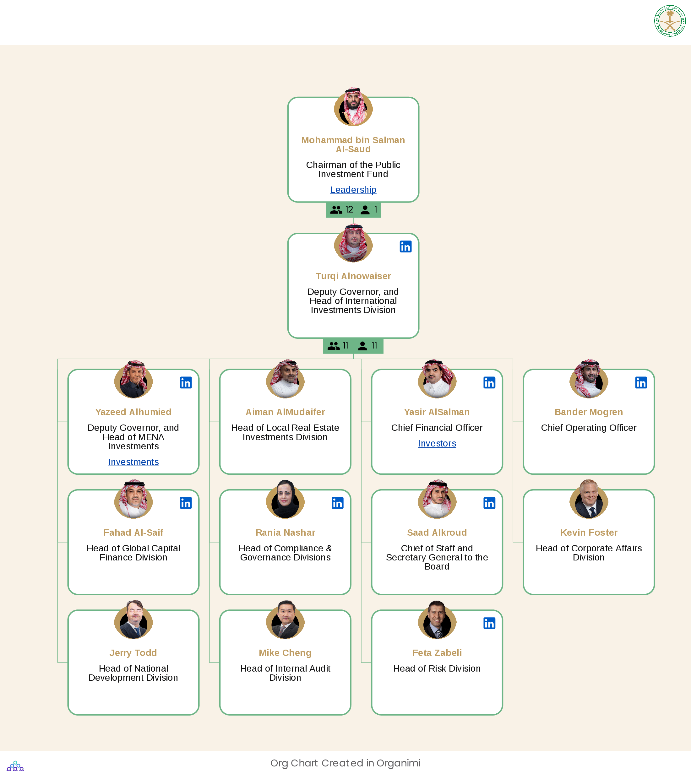
Task: Collapse the 11-member badge under Turqi Alnowaiser
Action: pyautogui.click(x=353, y=346)
